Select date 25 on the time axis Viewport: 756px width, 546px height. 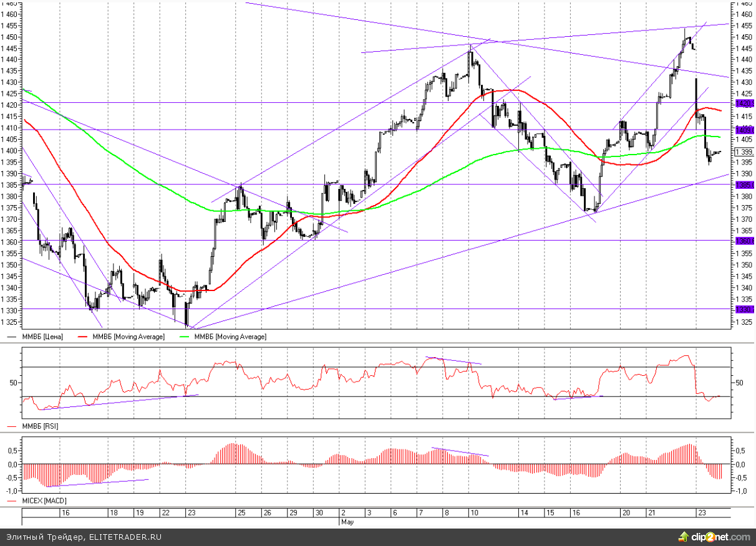click(240, 512)
